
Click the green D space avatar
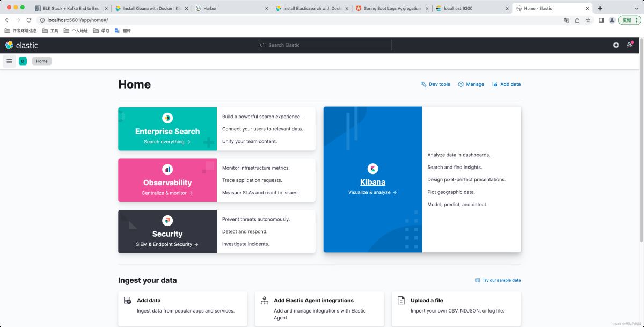coord(23,61)
